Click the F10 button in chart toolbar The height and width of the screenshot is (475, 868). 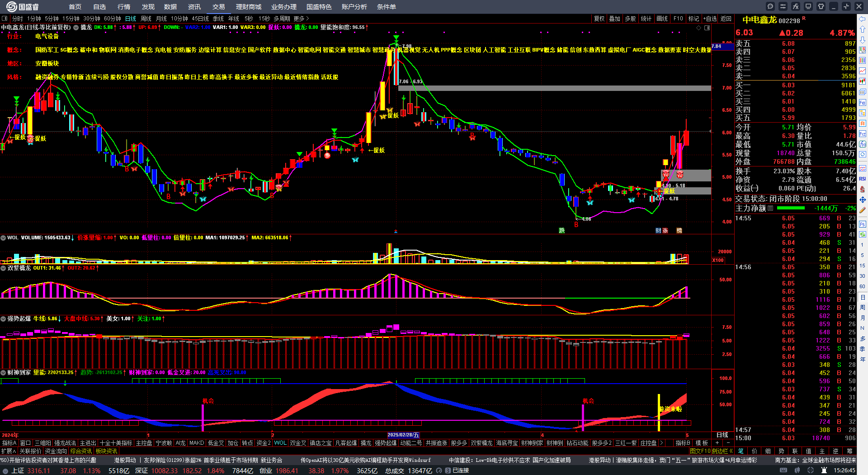(678, 19)
